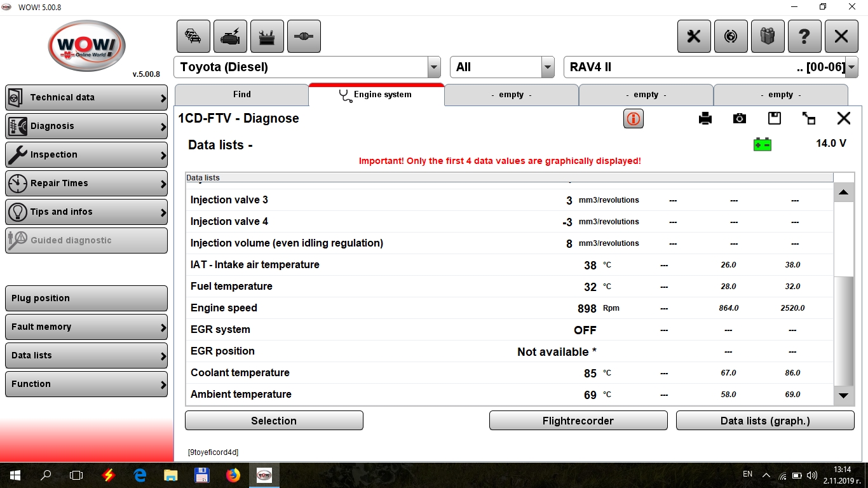Screen dimensions: 868x488
Task: Open Microsoft Edge from taskbar
Action: 140,475
